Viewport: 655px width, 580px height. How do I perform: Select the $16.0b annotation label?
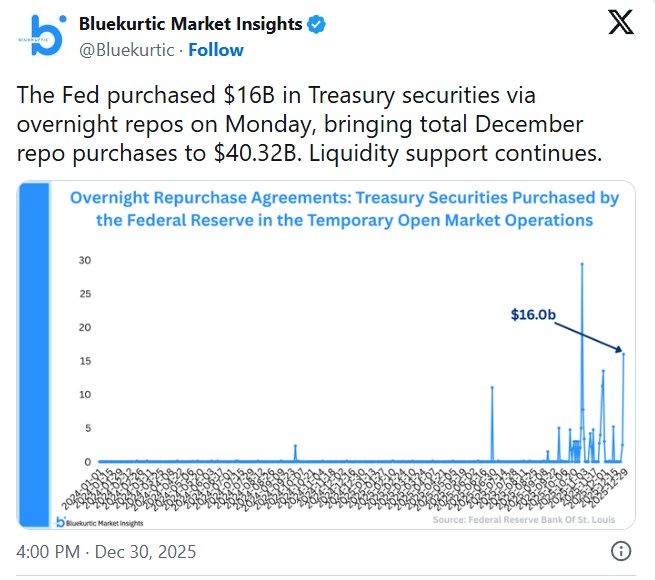tap(532, 315)
